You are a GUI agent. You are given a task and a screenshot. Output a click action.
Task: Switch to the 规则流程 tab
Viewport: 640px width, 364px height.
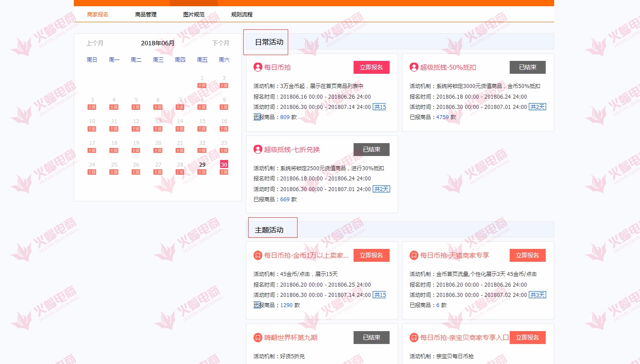pos(242,14)
